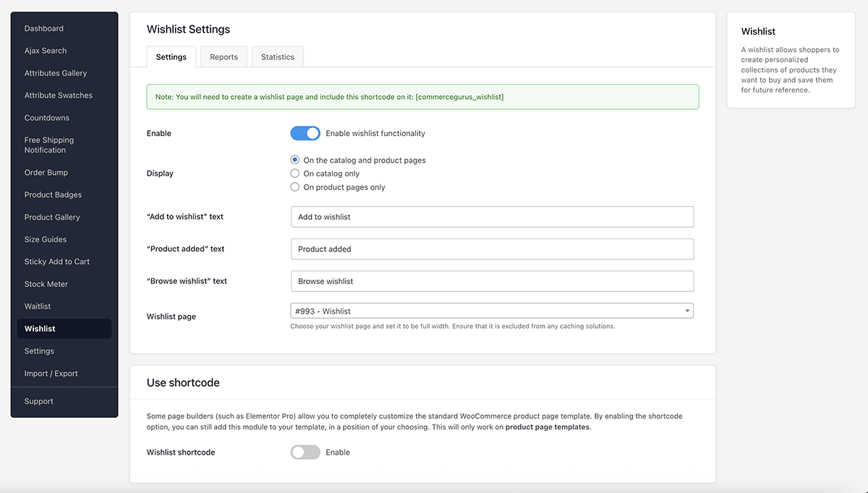Select the Waitlist module

coord(39,306)
